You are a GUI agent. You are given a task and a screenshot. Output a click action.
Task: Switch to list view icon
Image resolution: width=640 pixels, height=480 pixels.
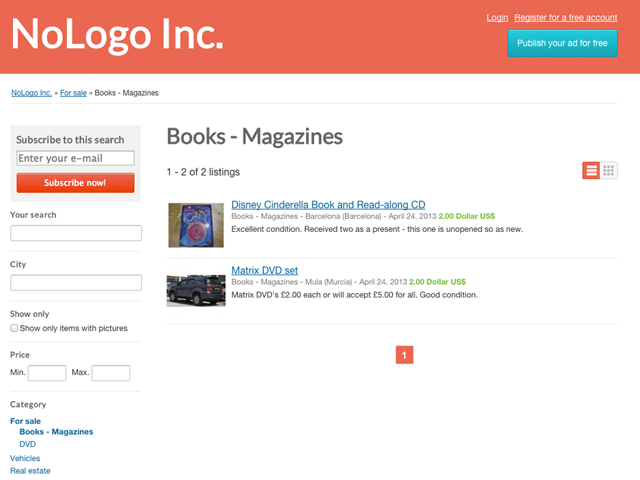pos(591,171)
